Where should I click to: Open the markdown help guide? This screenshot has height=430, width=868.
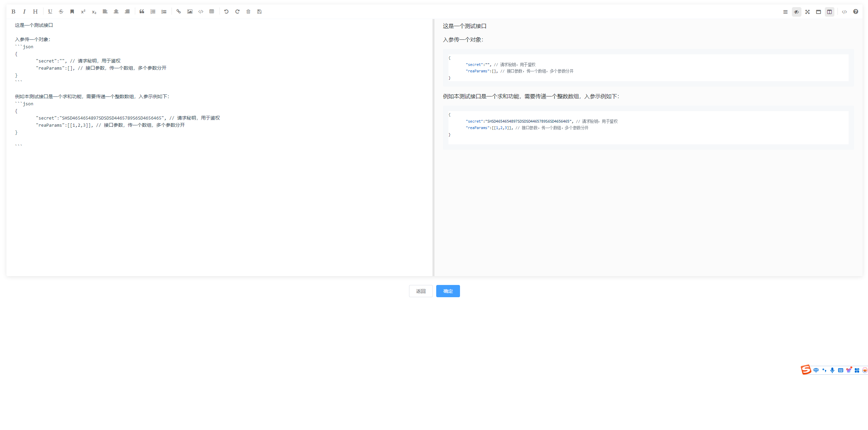tap(855, 12)
